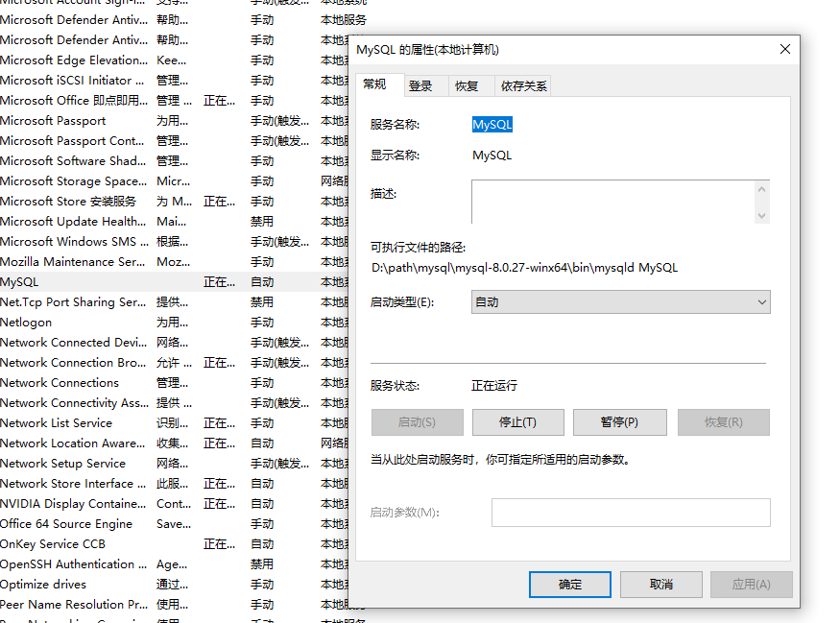Select the MySQL row in services list

pos(174,282)
